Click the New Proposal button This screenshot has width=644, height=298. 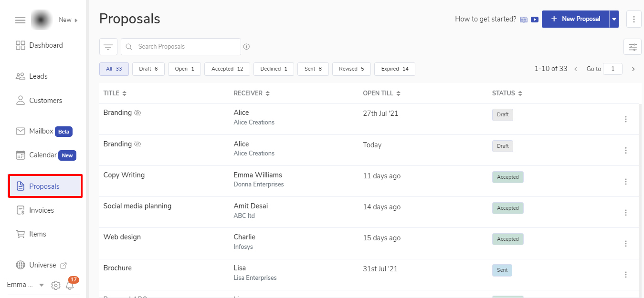[575, 19]
